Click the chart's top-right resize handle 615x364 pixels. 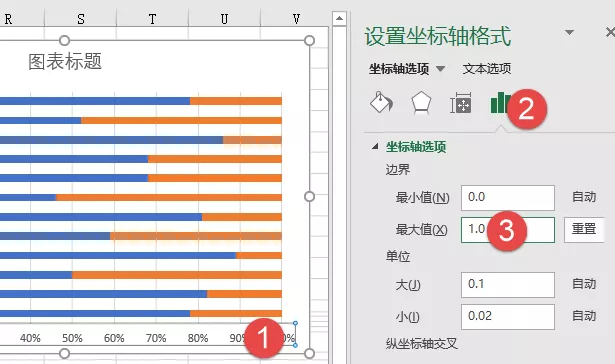coord(309,40)
